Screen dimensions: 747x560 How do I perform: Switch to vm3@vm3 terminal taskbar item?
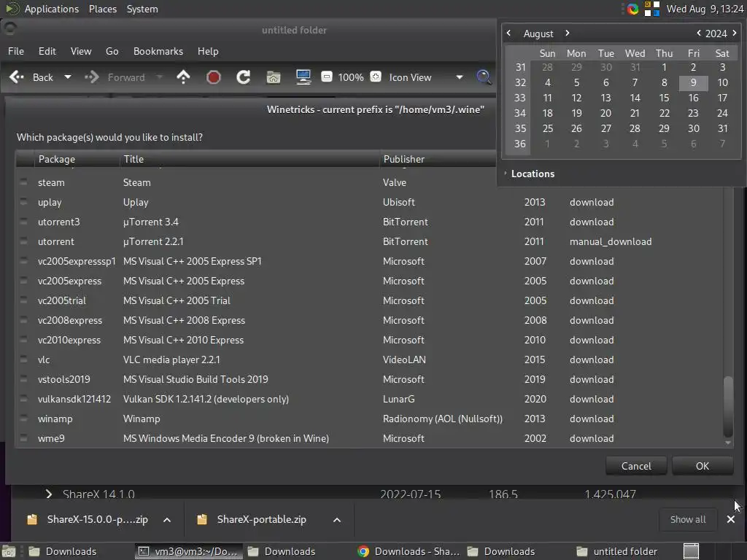[188, 551]
